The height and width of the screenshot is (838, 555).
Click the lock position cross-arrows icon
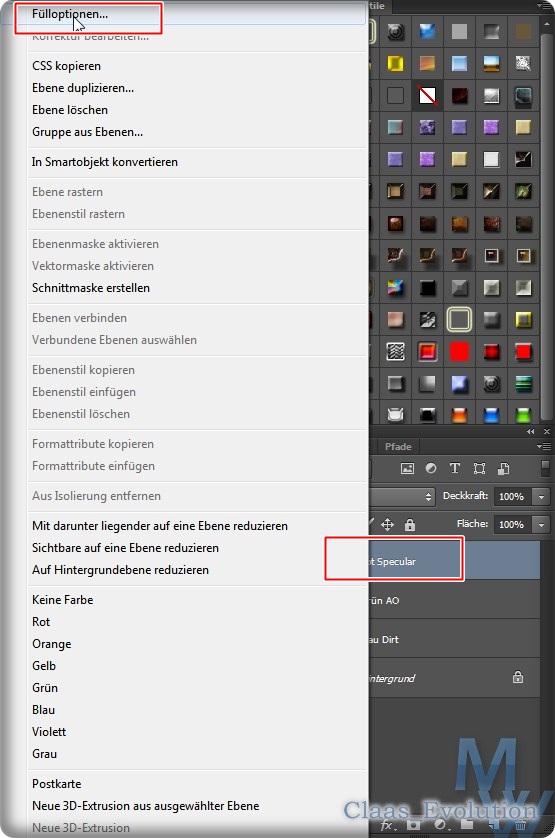pos(388,525)
